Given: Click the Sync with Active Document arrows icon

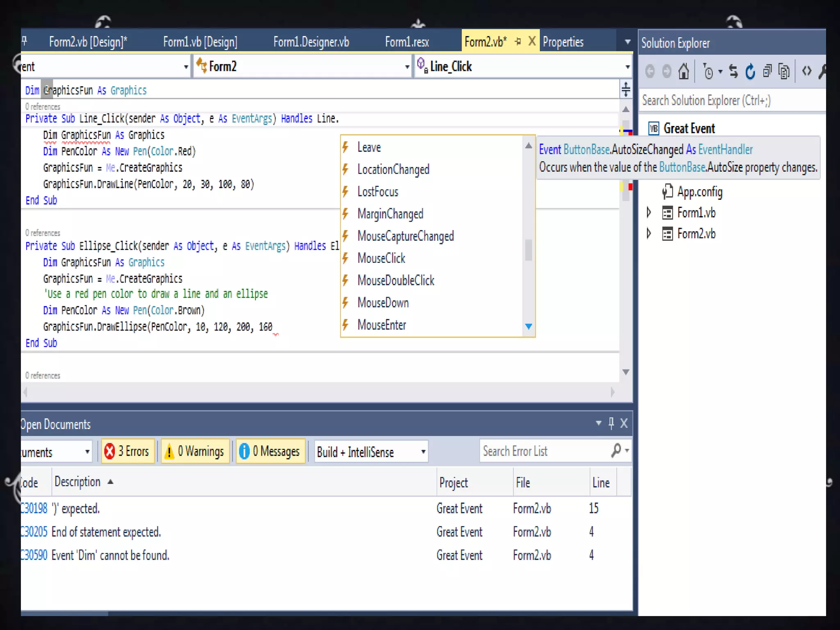Looking at the screenshot, I should point(734,71).
